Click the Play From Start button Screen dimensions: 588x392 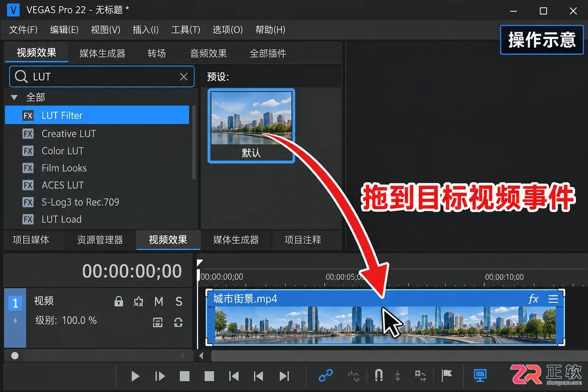coord(160,376)
